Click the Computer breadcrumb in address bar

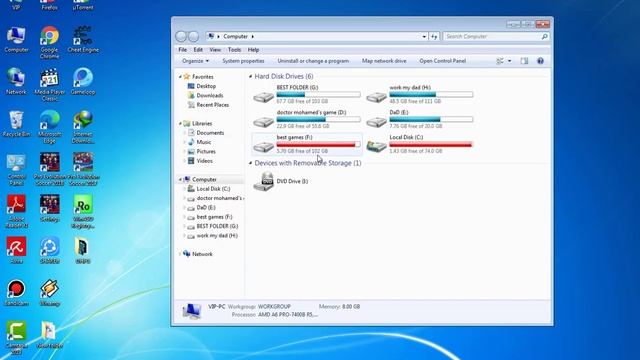tap(236, 36)
